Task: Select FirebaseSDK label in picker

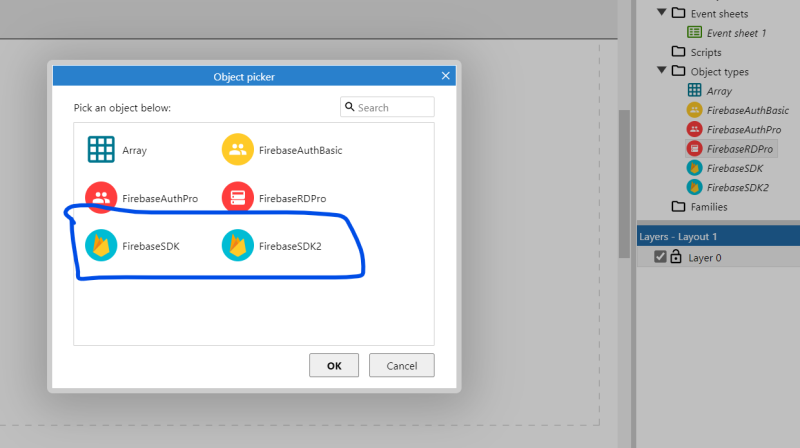Action: click(151, 246)
